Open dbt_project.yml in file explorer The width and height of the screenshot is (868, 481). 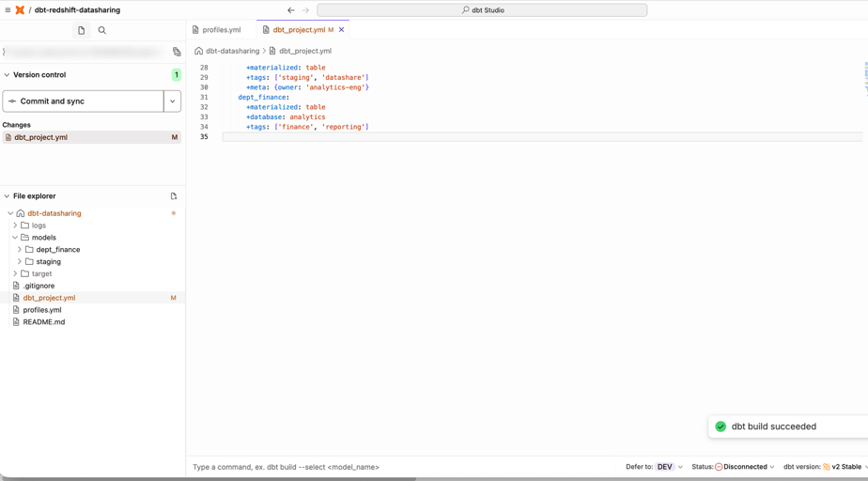pyautogui.click(x=49, y=298)
